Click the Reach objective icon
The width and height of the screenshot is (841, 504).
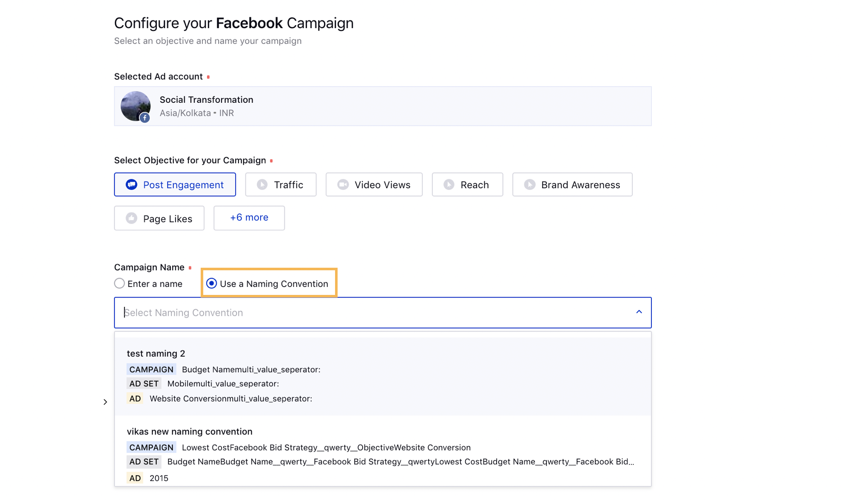pos(449,184)
